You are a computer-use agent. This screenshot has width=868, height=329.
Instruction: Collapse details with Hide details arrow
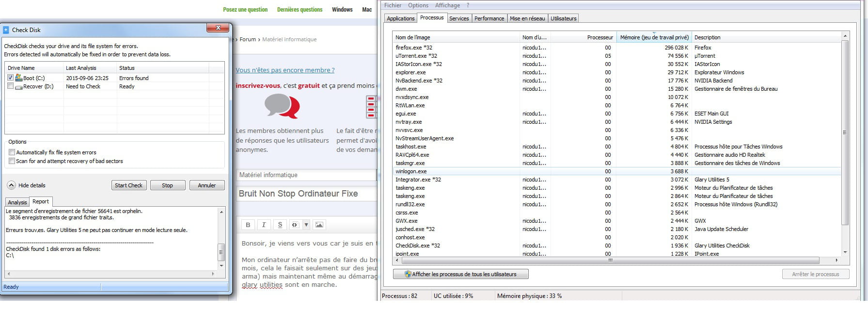pyautogui.click(x=11, y=185)
